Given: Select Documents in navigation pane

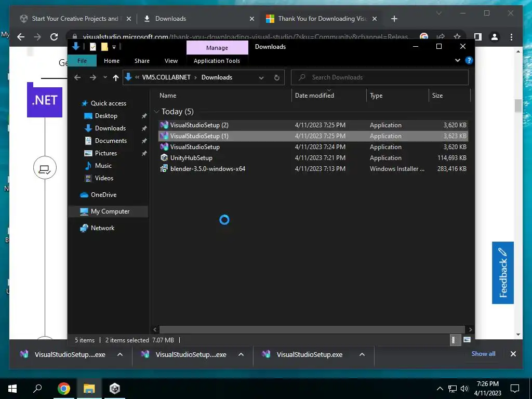Looking at the screenshot, I should pos(111,140).
